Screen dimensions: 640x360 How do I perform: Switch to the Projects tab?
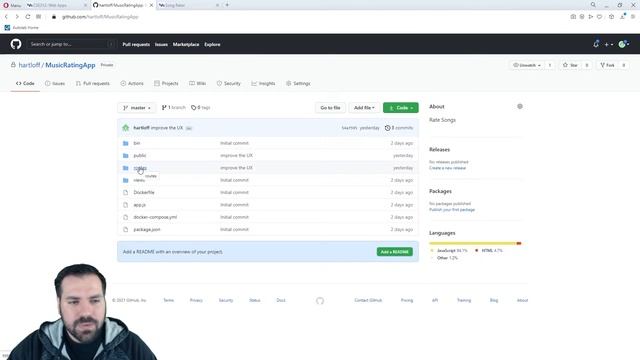tap(167, 83)
